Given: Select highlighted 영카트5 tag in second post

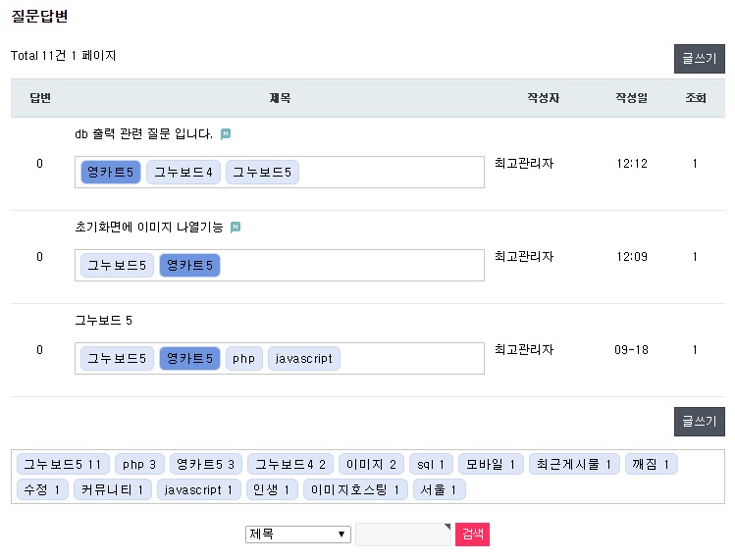Looking at the screenshot, I should coord(190,265).
